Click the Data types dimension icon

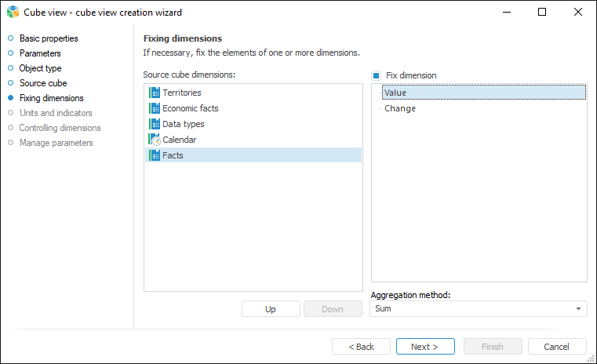point(155,124)
